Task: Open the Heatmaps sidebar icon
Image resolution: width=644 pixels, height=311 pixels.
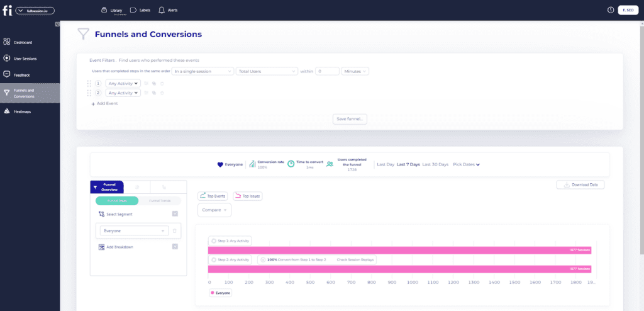Action: (x=6, y=111)
